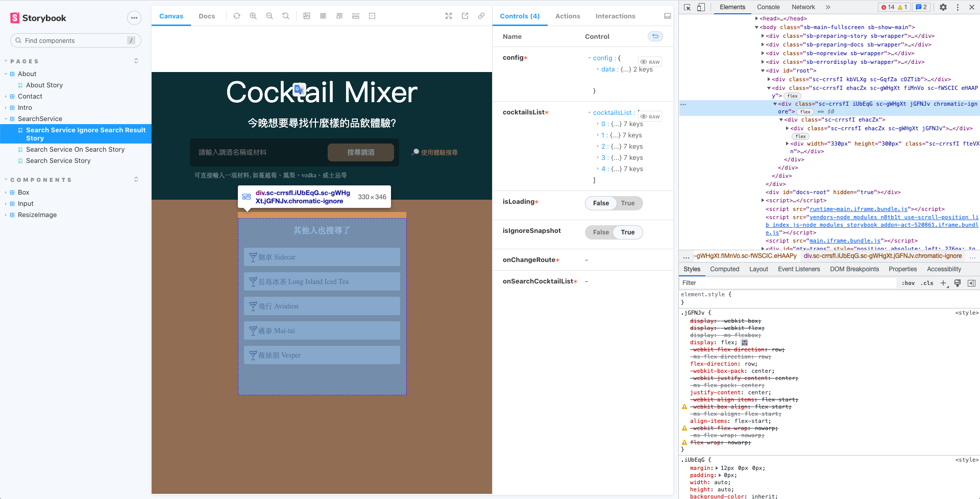The width and height of the screenshot is (980, 499).
Task: Open the About Story item
Action: 44,85
